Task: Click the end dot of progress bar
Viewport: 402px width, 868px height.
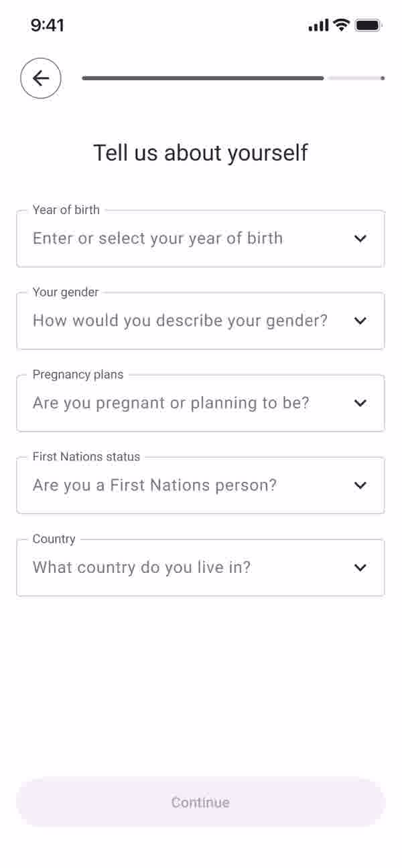Action: point(383,78)
